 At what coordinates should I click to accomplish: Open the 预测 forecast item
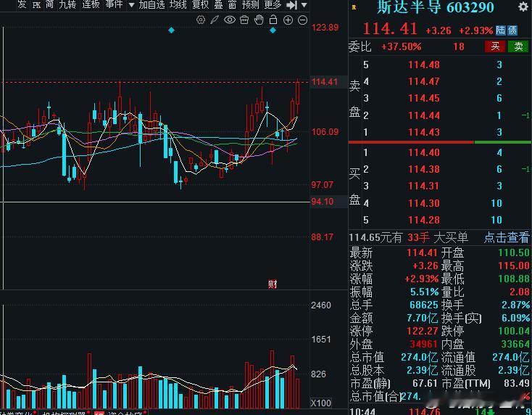pos(250,4)
